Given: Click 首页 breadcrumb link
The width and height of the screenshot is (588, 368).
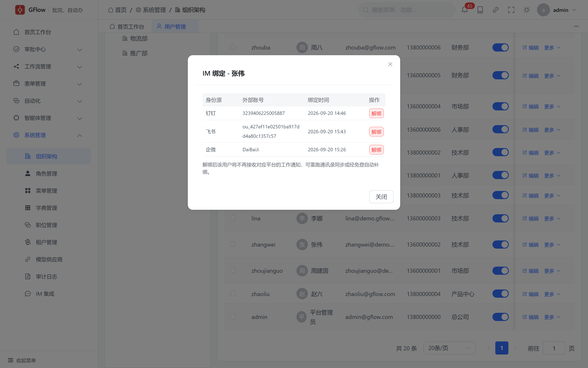Looking at the screenshot, I should (117, 10).
